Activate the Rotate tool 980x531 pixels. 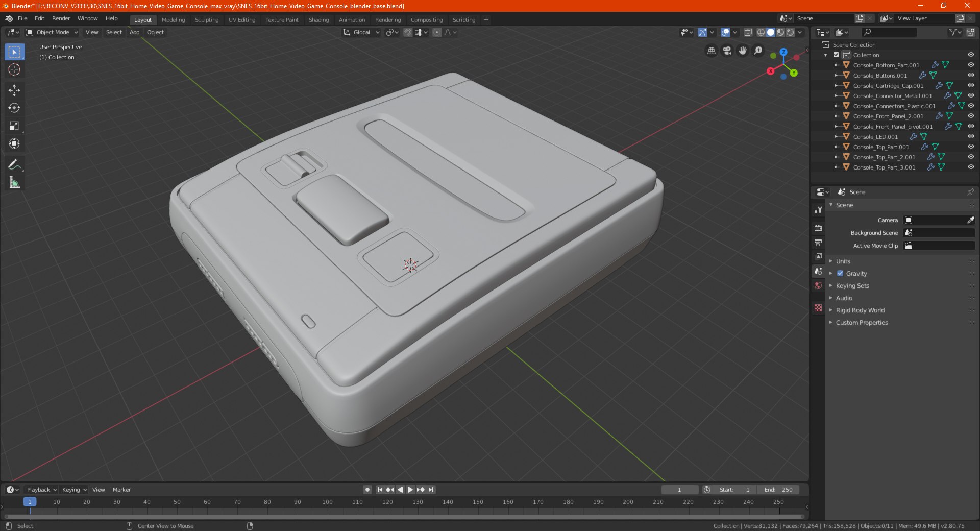(14, 108)
